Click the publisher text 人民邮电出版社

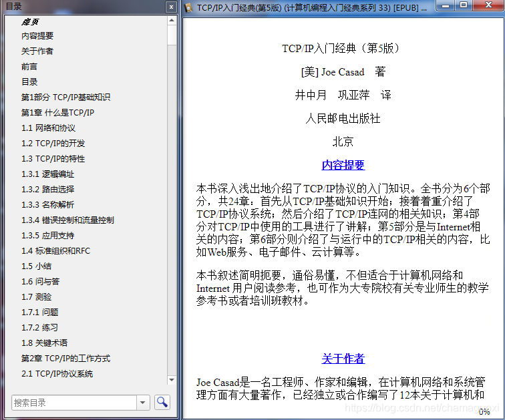coord(343,118)
